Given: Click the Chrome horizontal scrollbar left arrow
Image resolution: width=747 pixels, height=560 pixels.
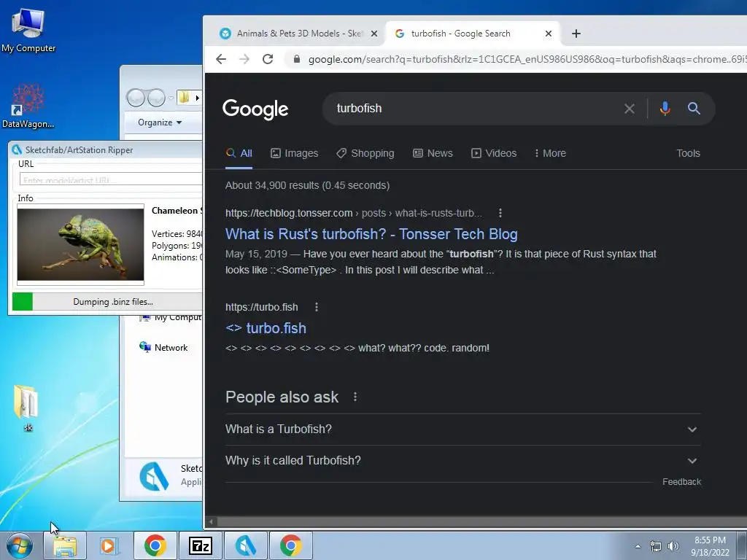Looking at the screenshot, I should pos(211,521).
